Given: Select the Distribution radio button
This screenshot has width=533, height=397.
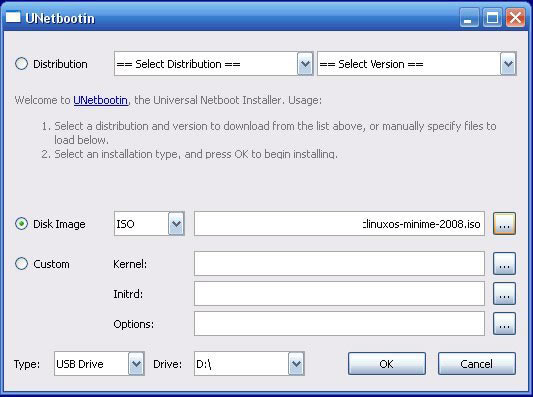Looking at the screenshot, I should coord(21,64).
